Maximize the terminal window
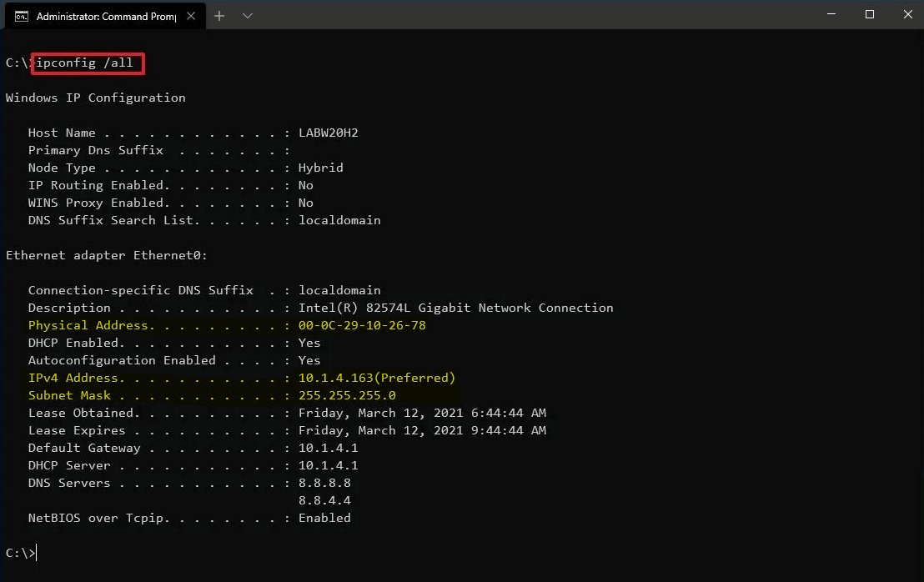Screen dimensions: 924x582 [870, 14]
